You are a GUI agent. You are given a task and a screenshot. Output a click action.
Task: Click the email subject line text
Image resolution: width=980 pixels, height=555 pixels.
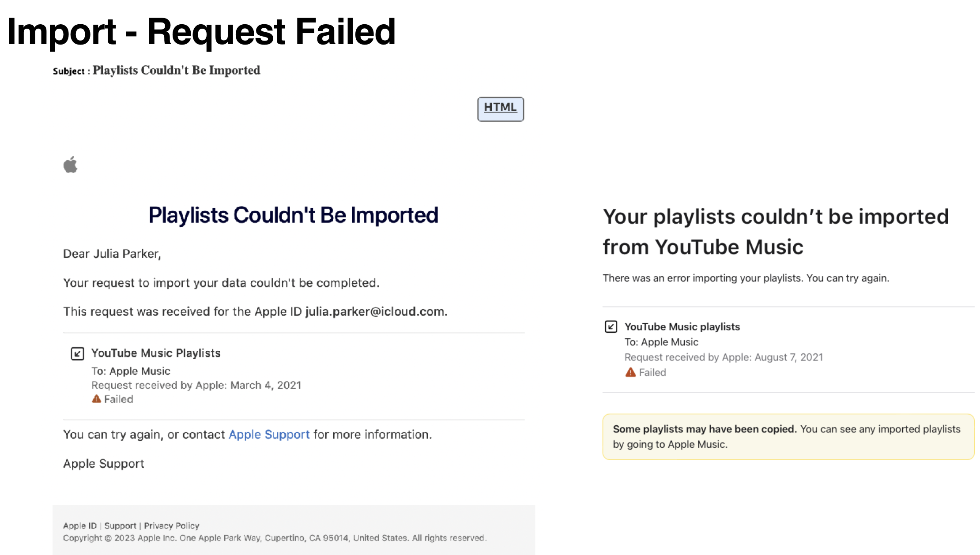[176, 71]
